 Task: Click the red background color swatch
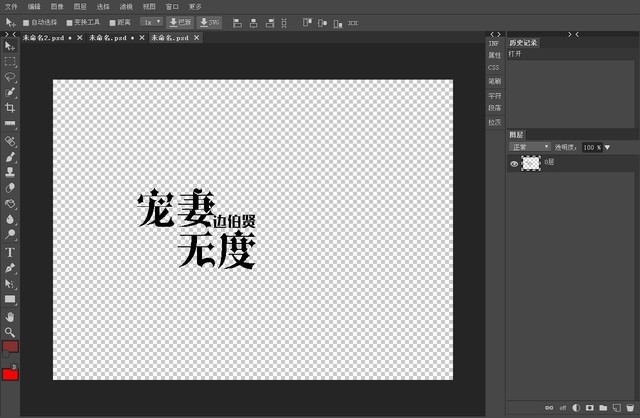[x=10, y=374]
